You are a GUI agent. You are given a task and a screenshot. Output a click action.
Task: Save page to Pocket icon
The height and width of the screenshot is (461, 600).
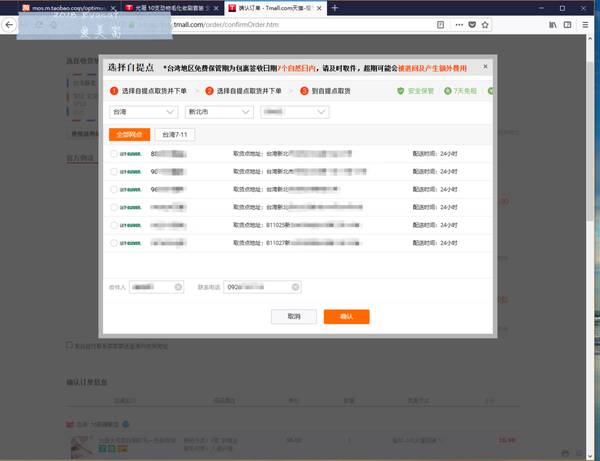pyautogui.click(x=472, y=25)
